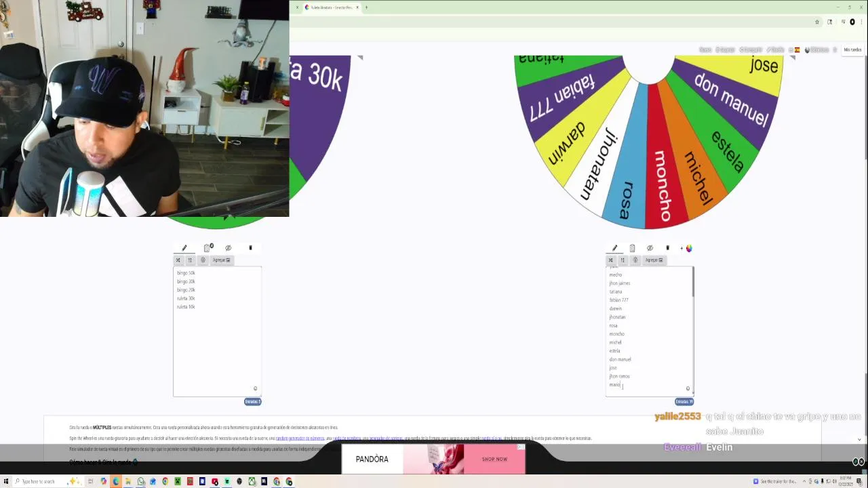Click 'ruleta 30k' entry in the list
The image size is (868, 488).
coord(186,298)
